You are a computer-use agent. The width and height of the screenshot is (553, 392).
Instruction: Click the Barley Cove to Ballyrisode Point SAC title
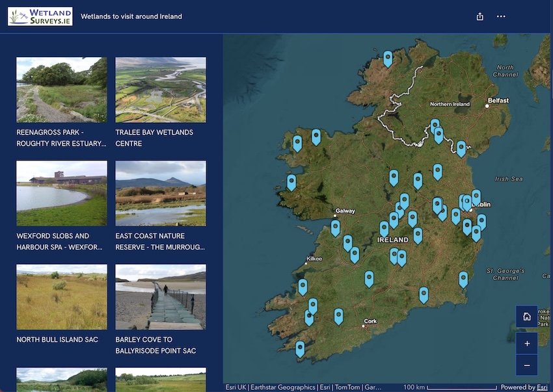click(155, 345)
